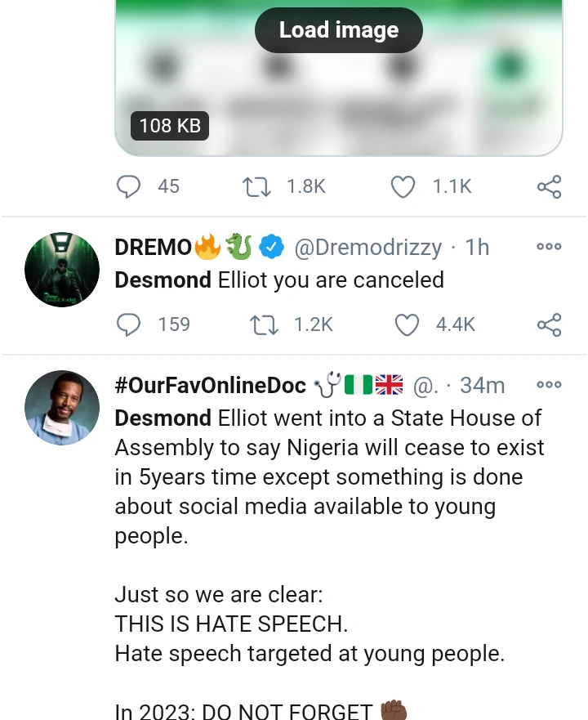Retweet DREMO's tweet with 1.2K retweets
This screenshot has height=720, width=588.
[264, 324]
